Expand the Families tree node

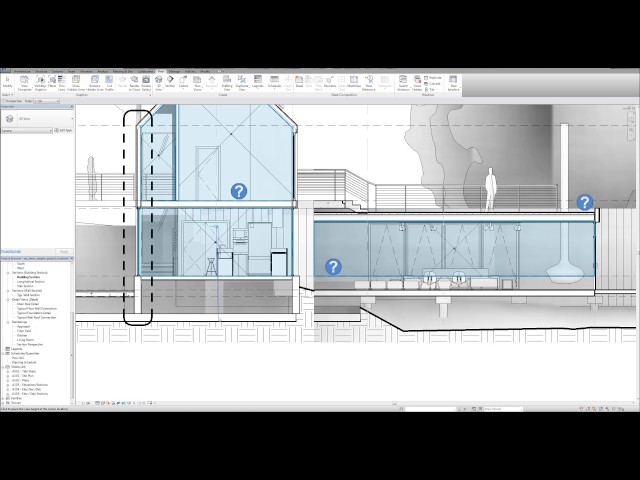coord(3,398)
